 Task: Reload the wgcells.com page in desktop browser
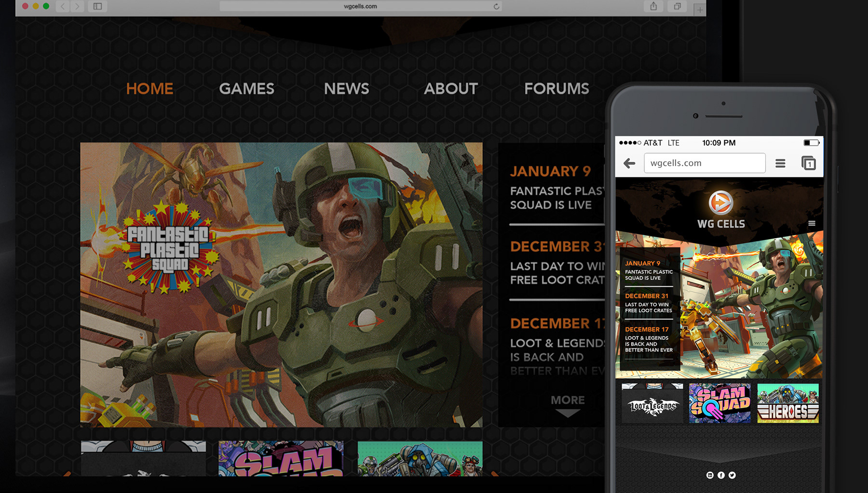pyautogui.click(x=496, y=6)
